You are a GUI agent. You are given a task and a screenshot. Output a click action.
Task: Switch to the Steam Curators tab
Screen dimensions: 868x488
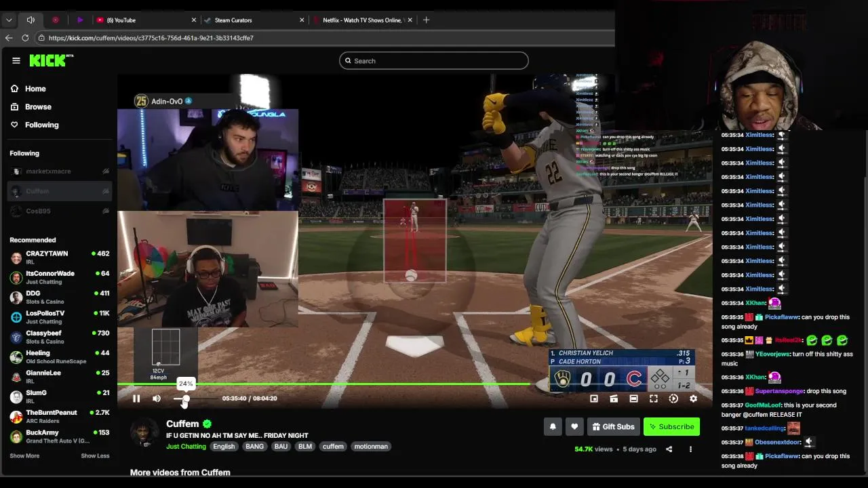[253, 20]
